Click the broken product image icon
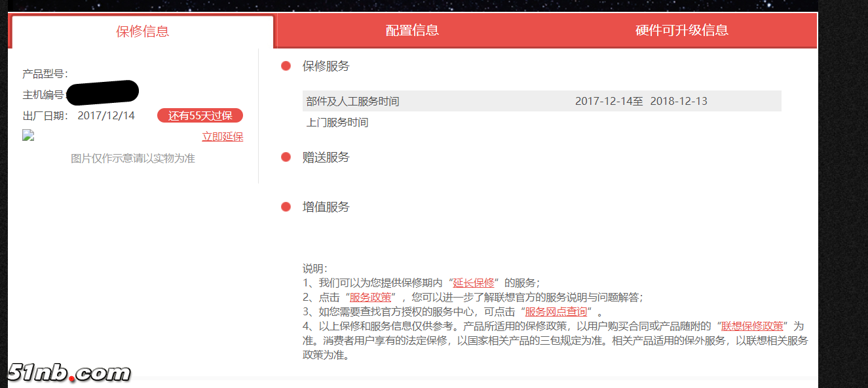868x388 pixels. [x=28, y=136]
